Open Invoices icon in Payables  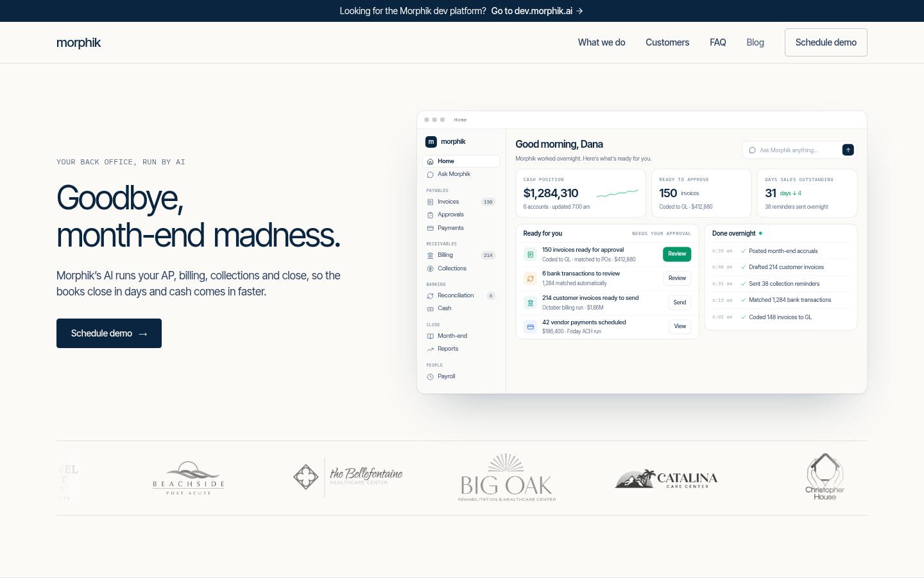tap(430, 202)
